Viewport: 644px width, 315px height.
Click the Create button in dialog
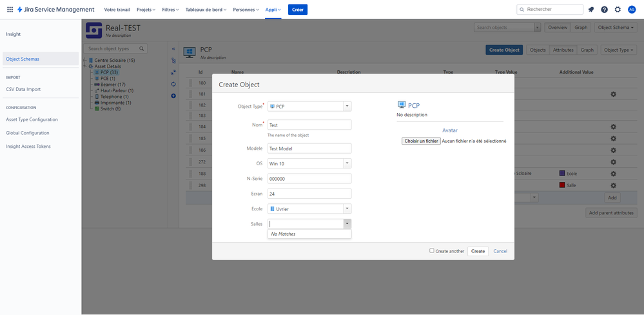click(x=478, y=251)
